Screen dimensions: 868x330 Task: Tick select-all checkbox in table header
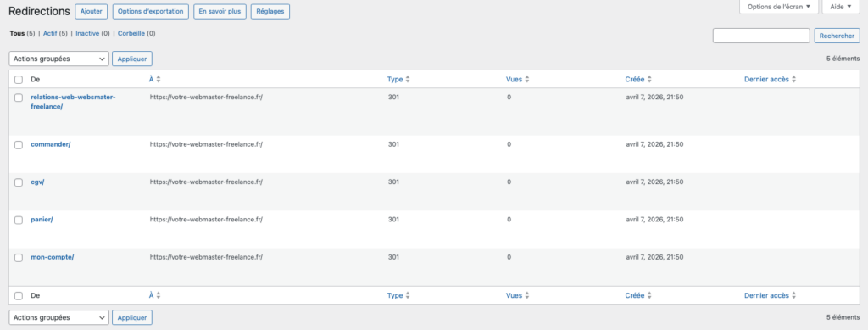coord(19,80)
